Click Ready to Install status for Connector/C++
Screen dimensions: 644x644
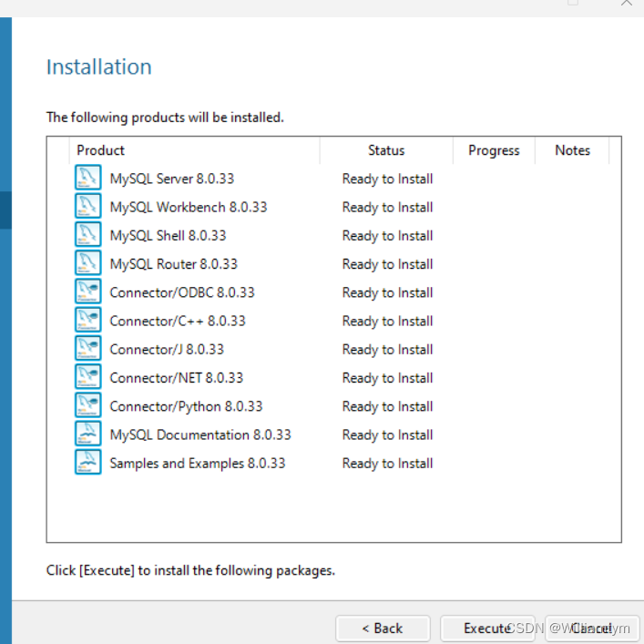(x=387, y=321)
